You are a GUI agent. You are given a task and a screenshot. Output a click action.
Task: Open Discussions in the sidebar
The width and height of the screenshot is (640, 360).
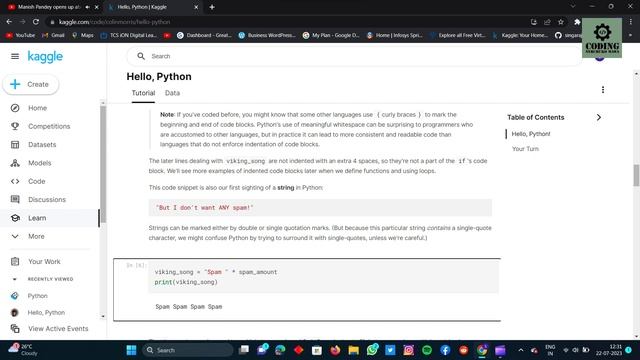coord(47,200)
